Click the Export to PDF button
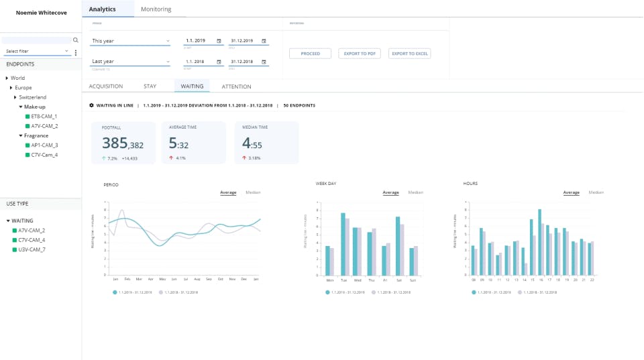 pos(359,54)
